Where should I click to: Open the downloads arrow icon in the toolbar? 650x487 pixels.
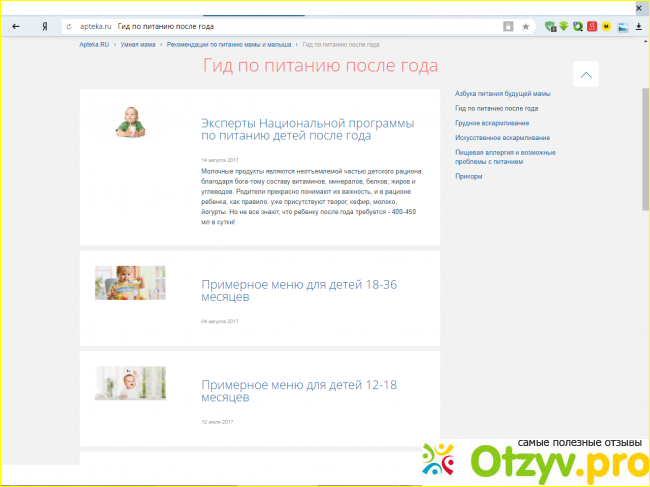pyautogui.click(x=638, y=26)
